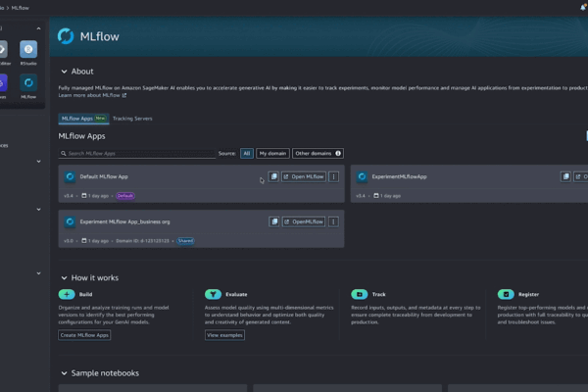Image resolution: width=588 pixels, height=392 pixels.
Task: Click Domain ID: d-123123123 text
Action: point(142,241)
